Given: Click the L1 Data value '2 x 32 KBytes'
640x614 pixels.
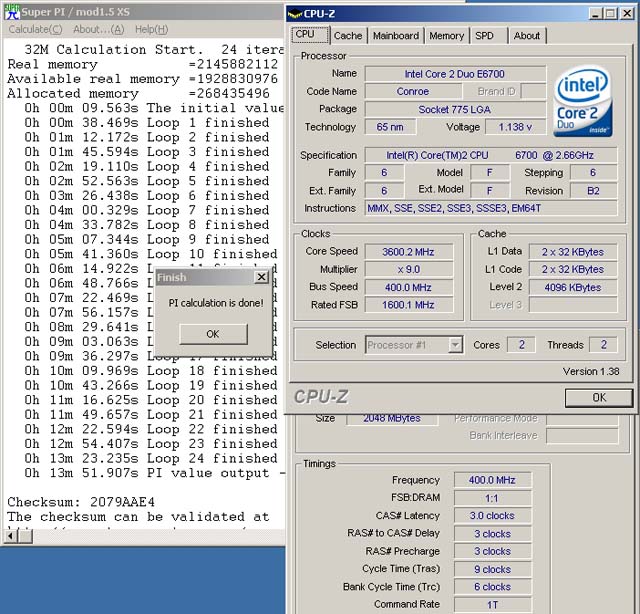Looking at the screenshot, I should 573,252.
